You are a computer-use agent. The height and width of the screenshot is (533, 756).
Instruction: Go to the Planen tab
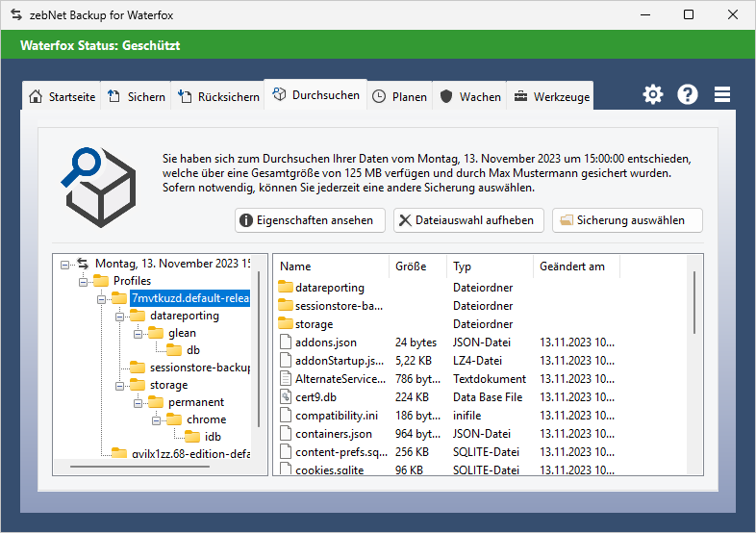click(400, 96)
